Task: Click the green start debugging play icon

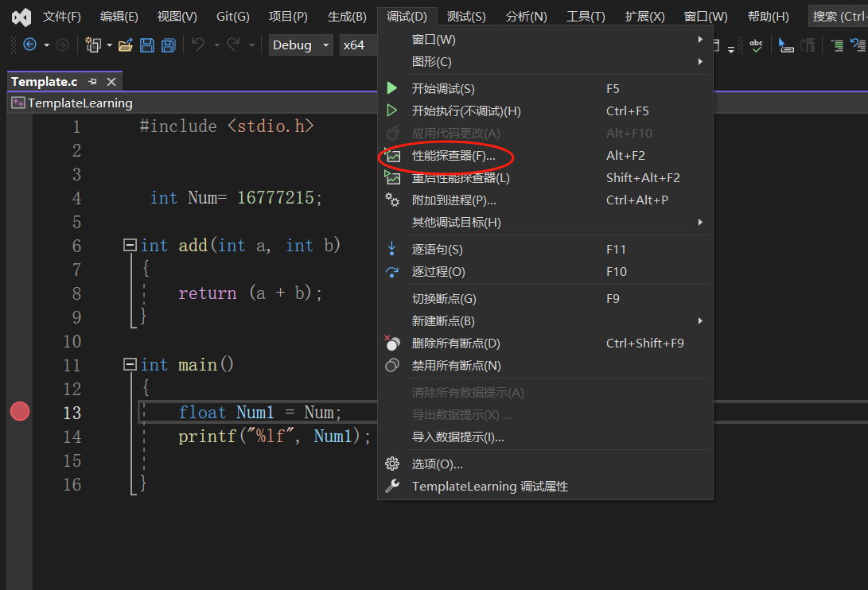Action: (392, 88)
